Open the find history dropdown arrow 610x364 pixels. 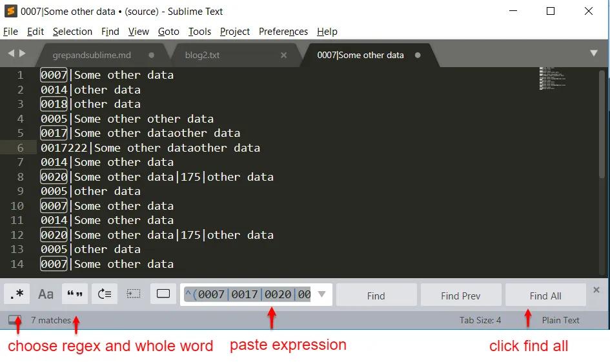[x=321, y=294]
